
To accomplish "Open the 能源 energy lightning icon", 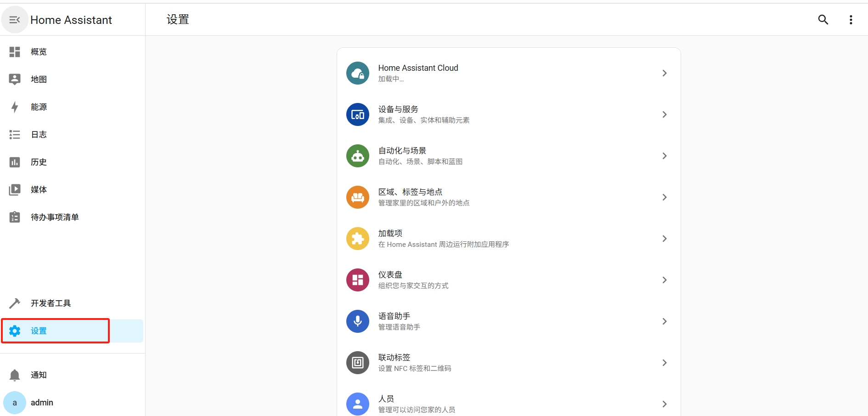I will (15, 107).
